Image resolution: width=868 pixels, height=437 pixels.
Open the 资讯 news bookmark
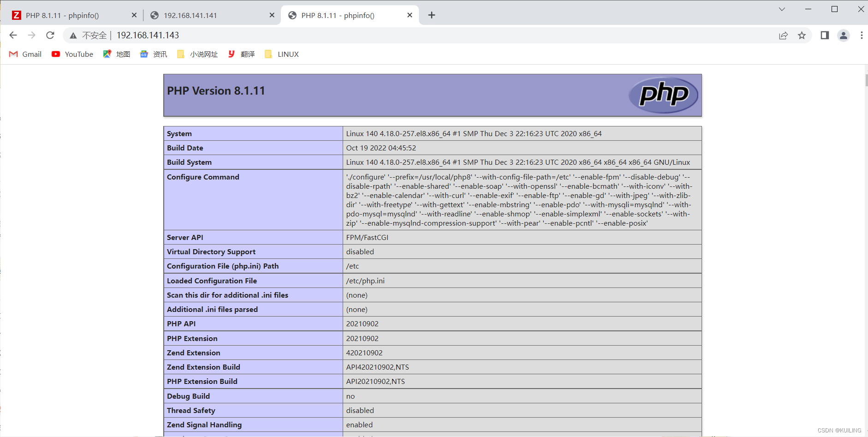(x=154, y=54)
